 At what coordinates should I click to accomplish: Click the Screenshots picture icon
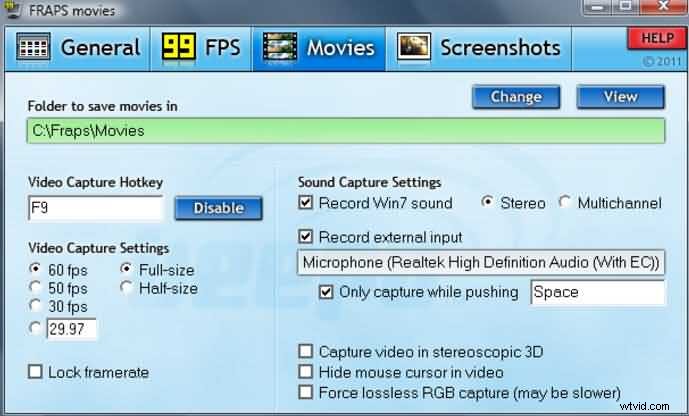point(414,47)
